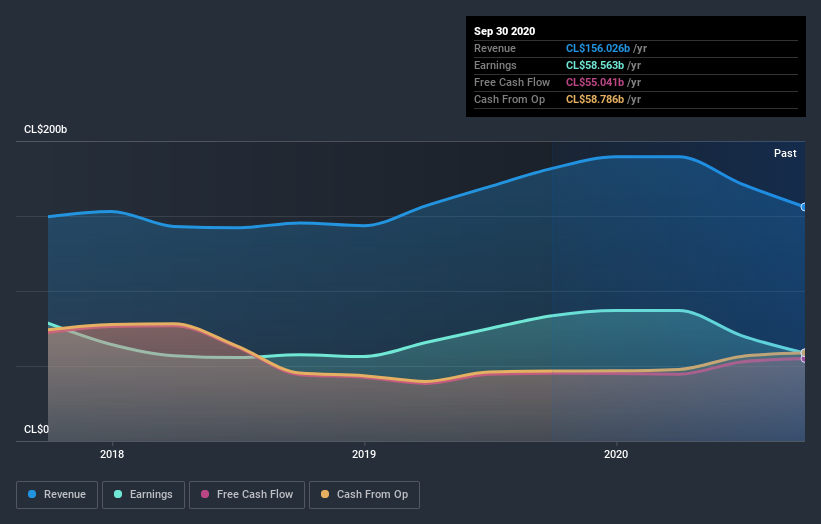Click the Revenue row label in tooltip
The image size is (821, 524).
pos(495,49)
